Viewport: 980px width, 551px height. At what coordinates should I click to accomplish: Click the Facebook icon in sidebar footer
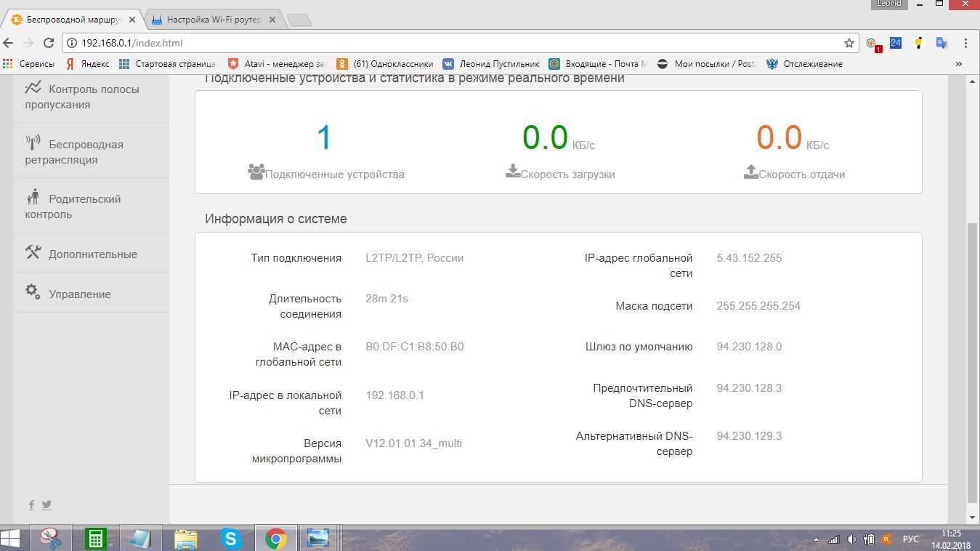[31, 504]
